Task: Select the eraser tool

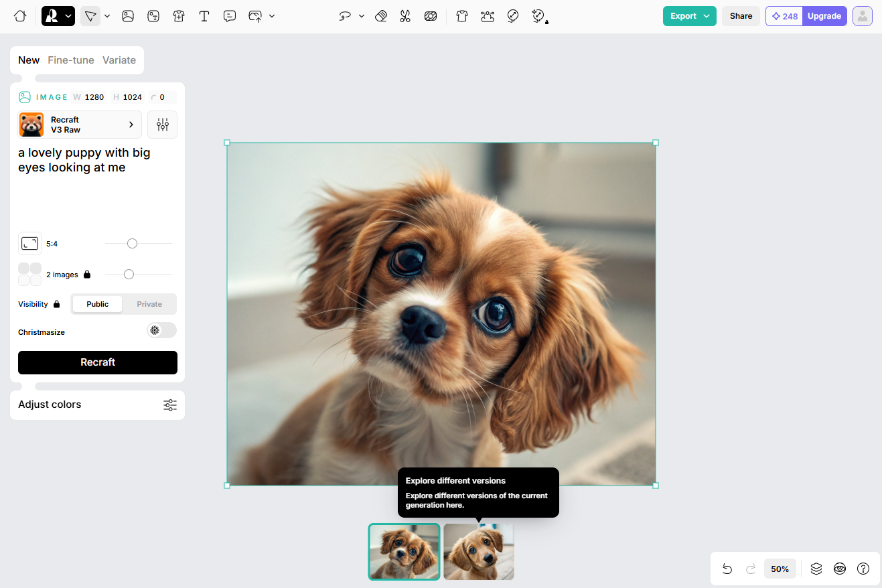Action: tap(381, 16)
